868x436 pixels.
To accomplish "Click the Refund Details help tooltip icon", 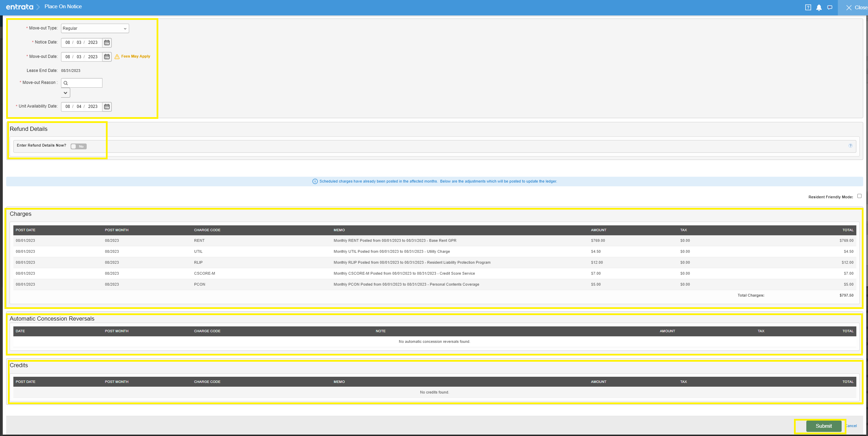I will [x=851, y=146].
